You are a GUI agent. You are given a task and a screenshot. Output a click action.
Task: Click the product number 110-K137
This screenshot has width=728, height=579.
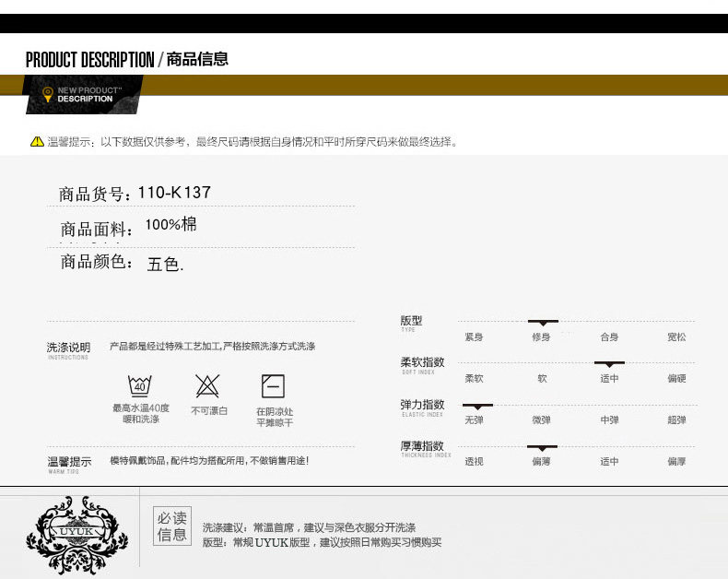point(174,193)
